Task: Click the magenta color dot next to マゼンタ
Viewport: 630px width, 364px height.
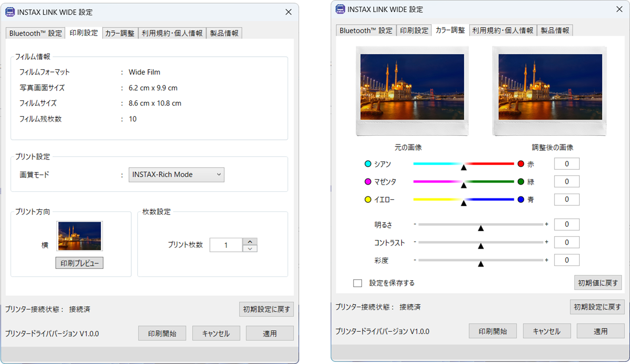Action: point(368,182)
